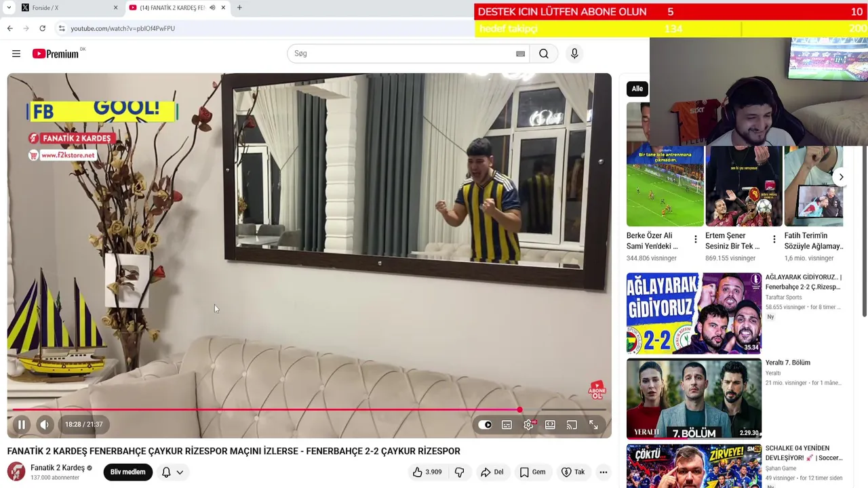Switch to theater mode view
This screenshot has width=868, height=488.
(550, 424)
